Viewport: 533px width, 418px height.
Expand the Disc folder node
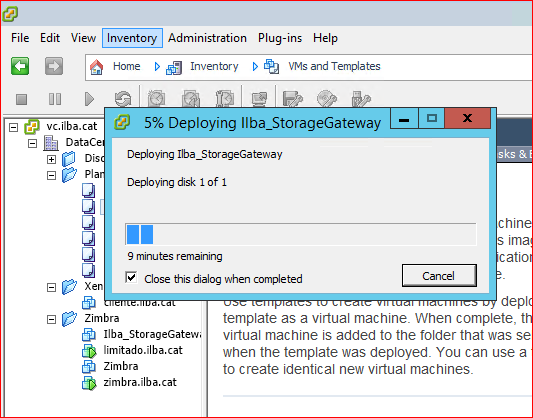[51, 159]
